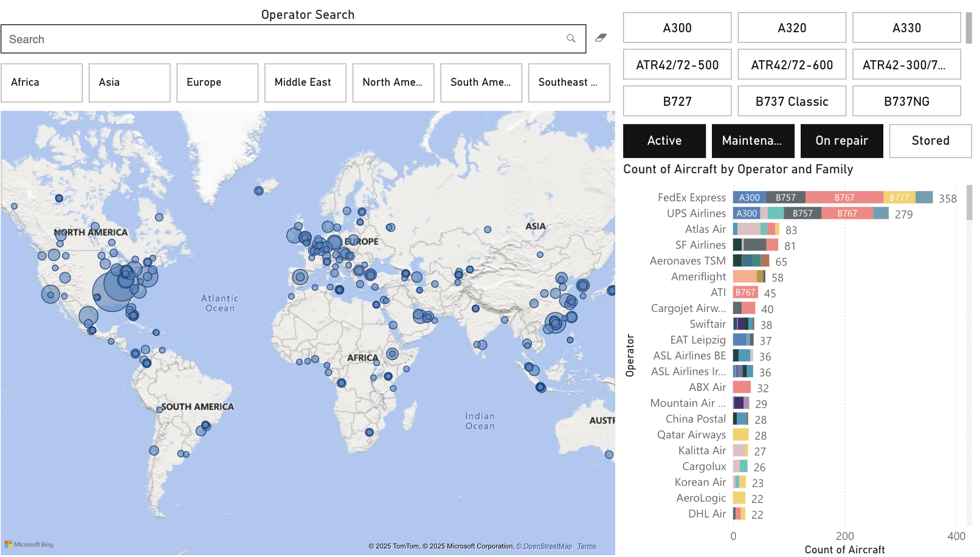
Task: Select the South America region filter
Action: pyautogui.click(x=481, y=83)
